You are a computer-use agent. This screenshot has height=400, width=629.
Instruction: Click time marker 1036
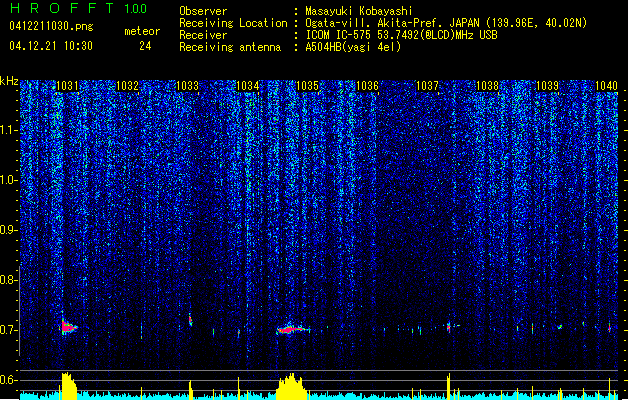pos(367,86)
